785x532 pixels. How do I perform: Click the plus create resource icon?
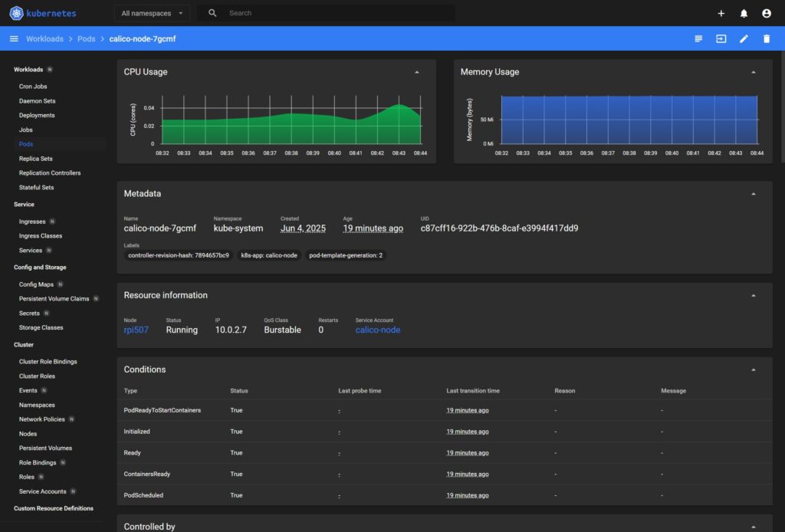pos(721,14)
